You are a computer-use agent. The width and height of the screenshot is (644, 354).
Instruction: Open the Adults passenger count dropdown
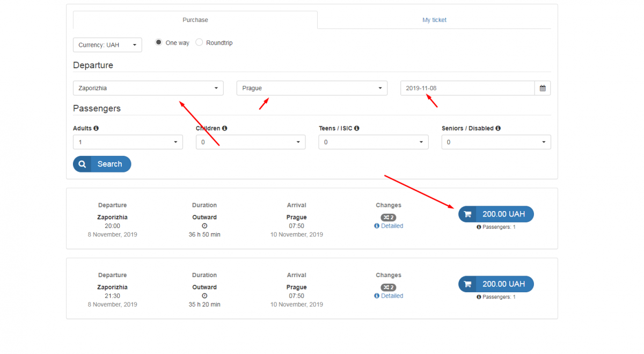pyautogui.click(x=128, y=142)
